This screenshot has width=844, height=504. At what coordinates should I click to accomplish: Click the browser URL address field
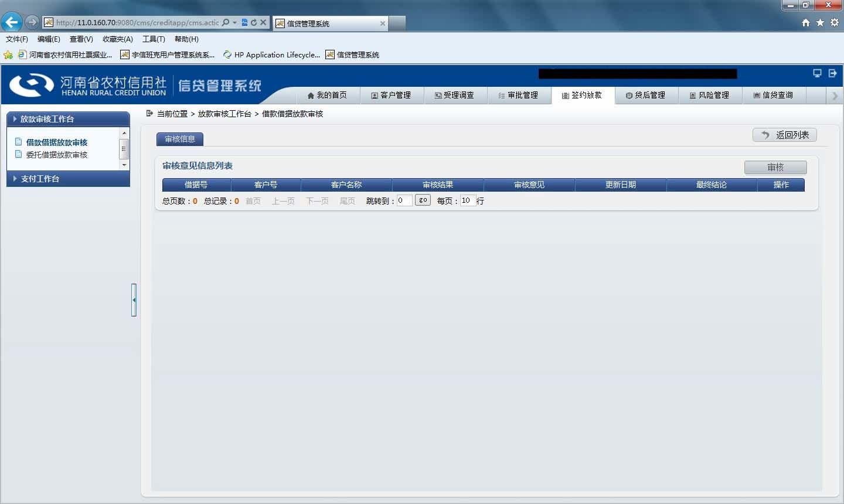pos(137,22)
